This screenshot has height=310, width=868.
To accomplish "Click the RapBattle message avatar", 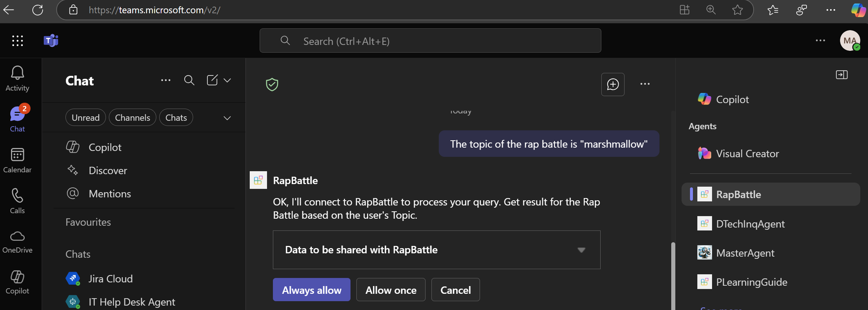I will click(258, 180).
